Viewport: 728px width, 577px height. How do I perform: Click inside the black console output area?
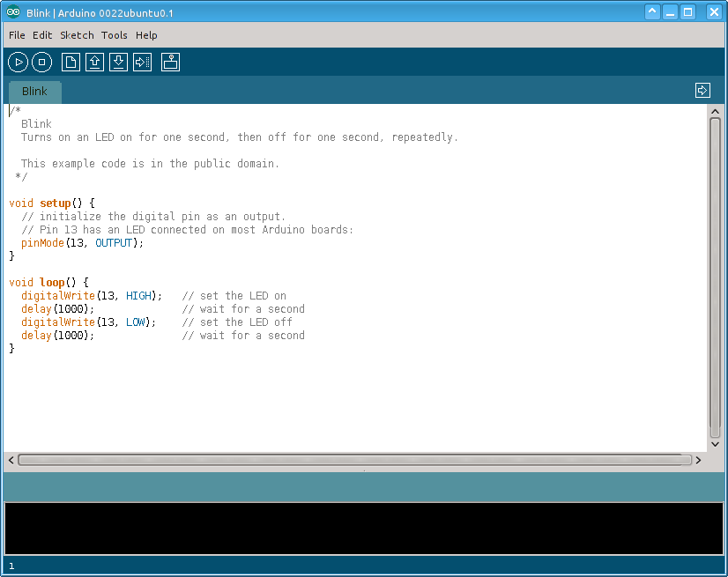click(364, 529)
